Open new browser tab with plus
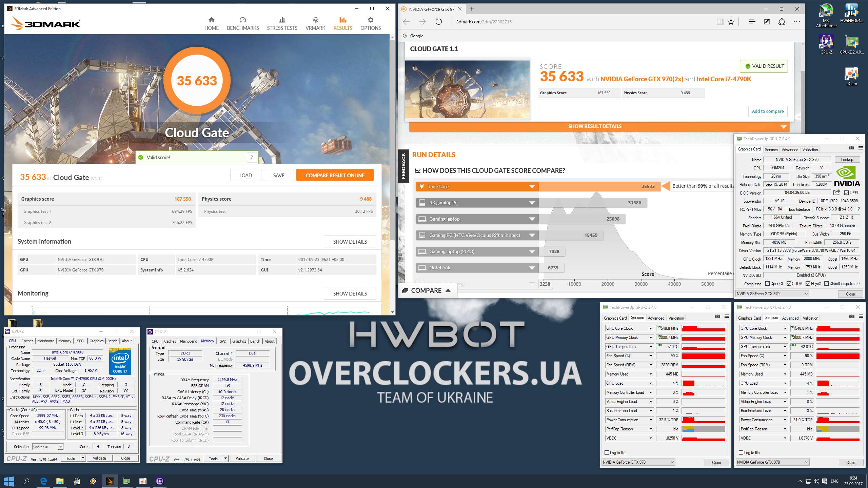 click(x=472, y=9)
